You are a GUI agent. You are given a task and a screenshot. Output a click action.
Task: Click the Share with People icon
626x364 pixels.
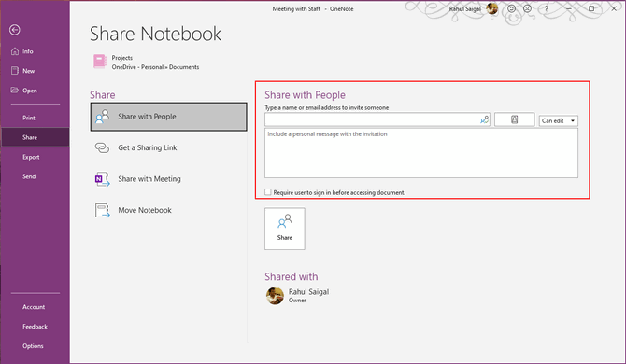point(102,117)
